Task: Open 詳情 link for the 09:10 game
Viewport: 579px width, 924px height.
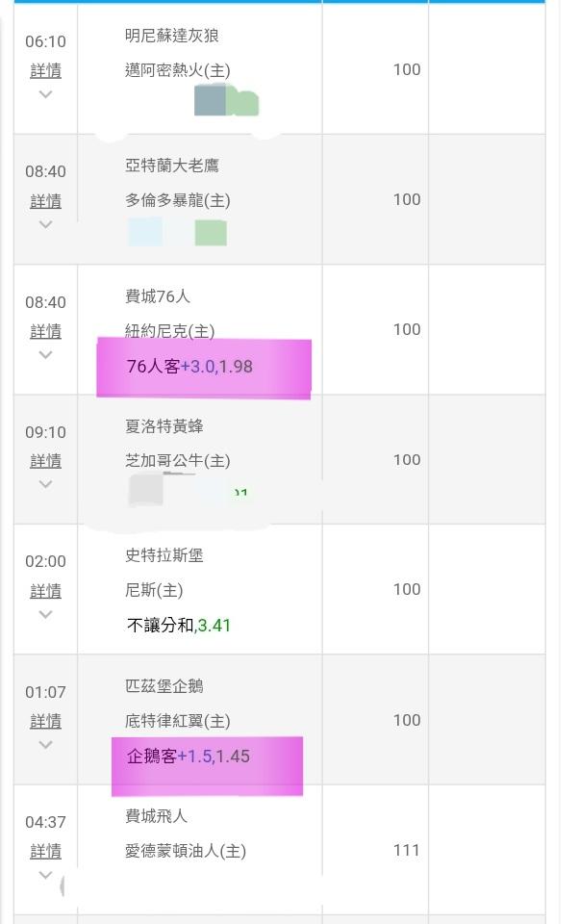Action: pos(45,461)
